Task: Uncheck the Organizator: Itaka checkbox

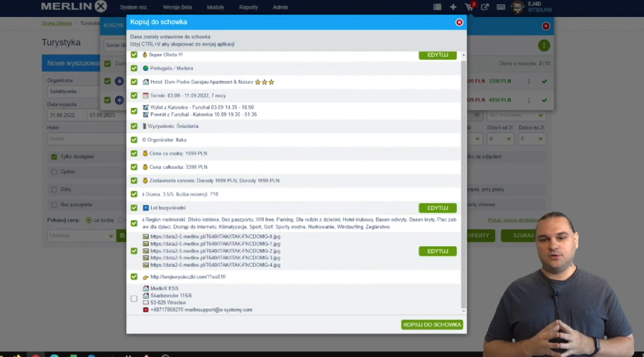Action: point(134,140)
